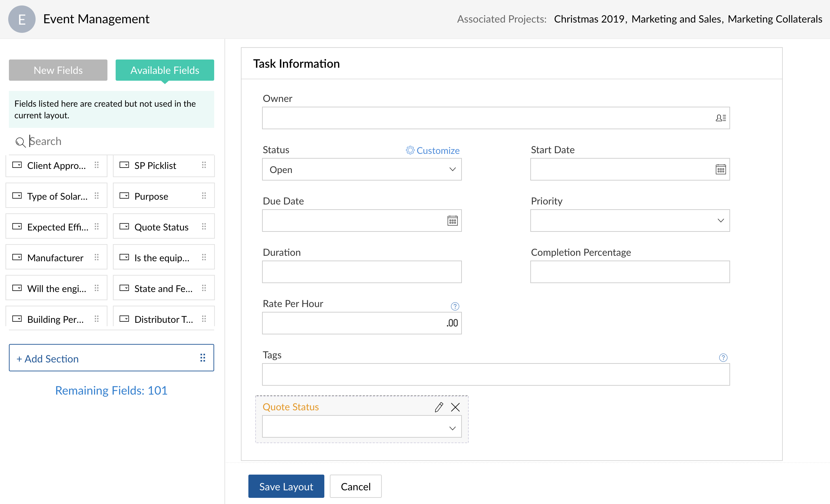830x504 pixels.
Task: Click the Completion Percentage input field
Action: [x=630, y=272]
